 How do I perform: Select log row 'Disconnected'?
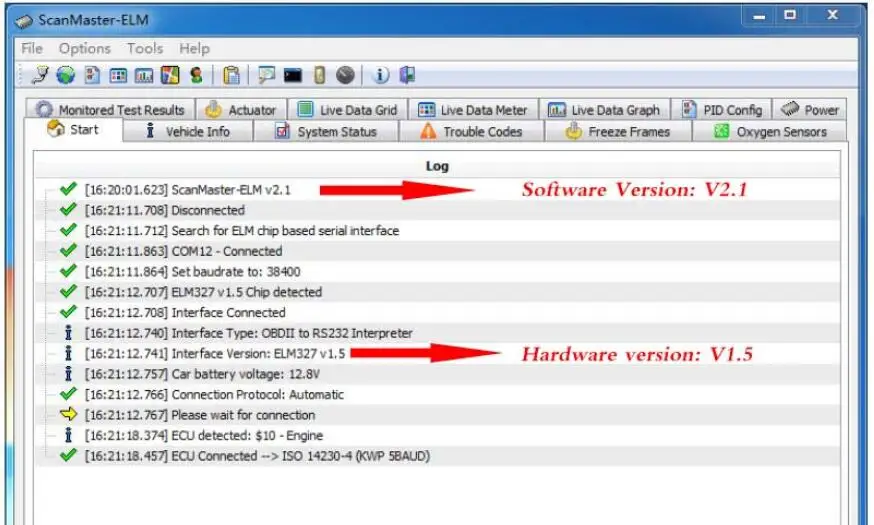click(437, 210)
